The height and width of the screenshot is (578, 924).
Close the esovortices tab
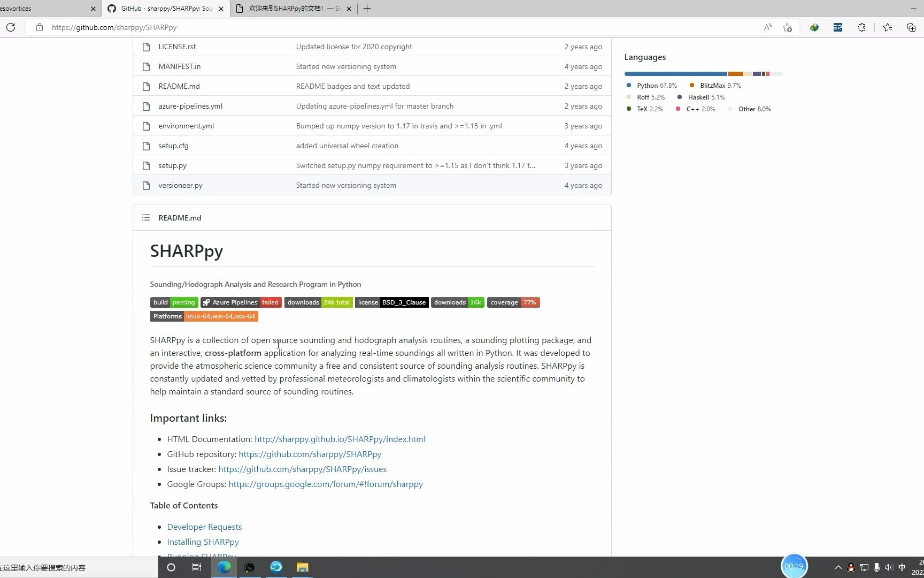[93, 9]
